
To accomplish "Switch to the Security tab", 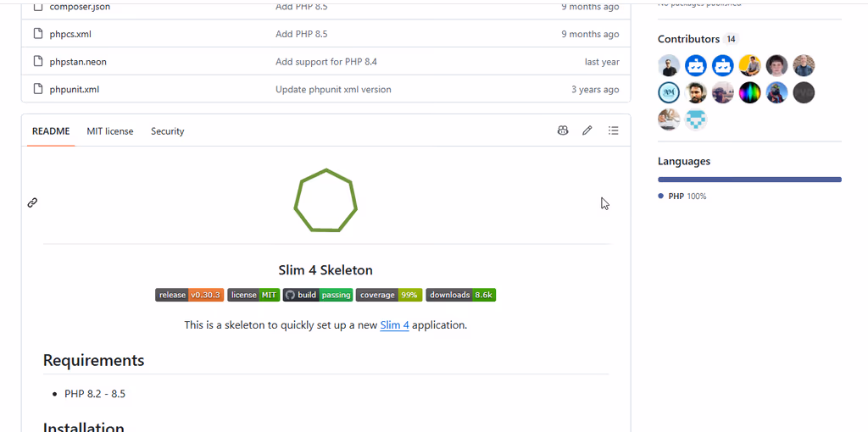I will click(x=167, y=131).
